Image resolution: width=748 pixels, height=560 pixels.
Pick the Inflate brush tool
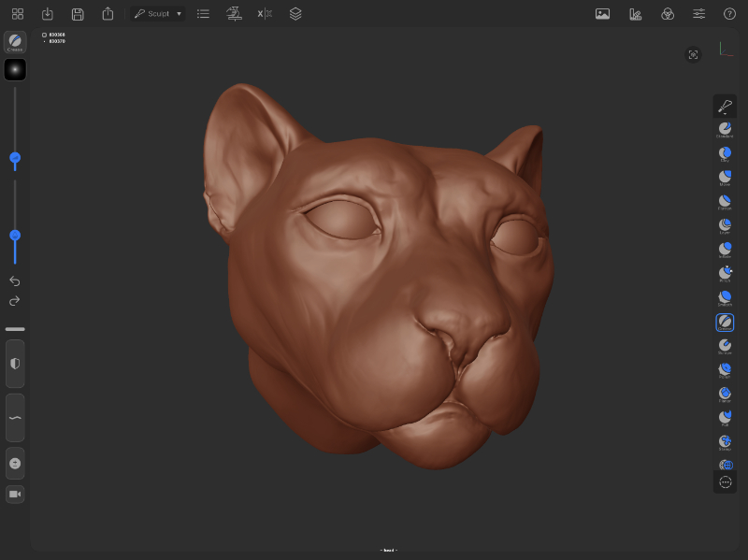pyautogui.click(x=725, y=250)
